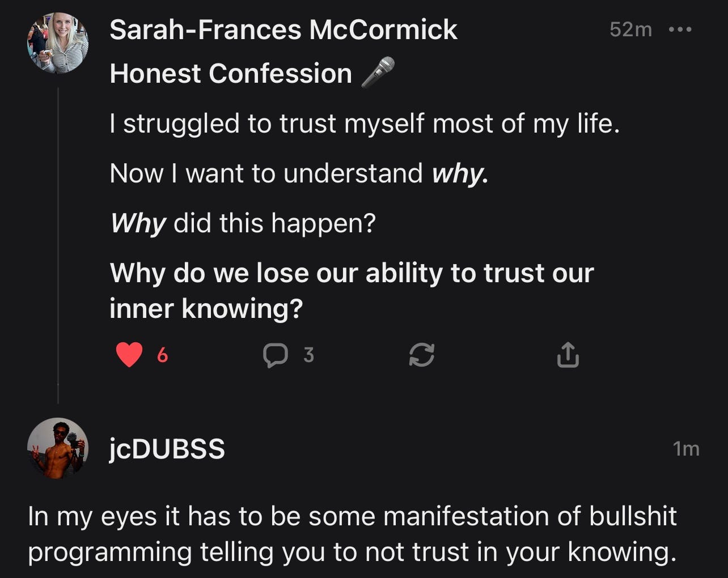The width and height of the screenshot is (728, 578).
Task: Open comments via the speech bubble icon
Action: pos(276,355)
